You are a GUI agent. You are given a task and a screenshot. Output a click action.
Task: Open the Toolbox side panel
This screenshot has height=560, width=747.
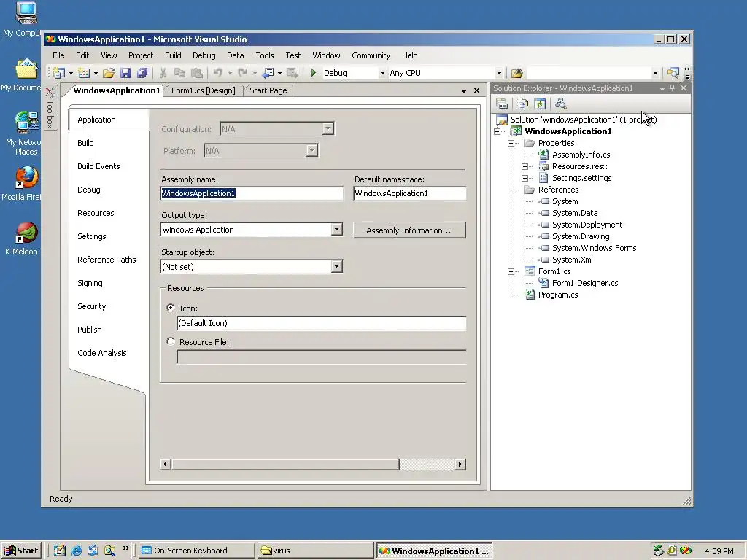click(x=50, y=108)
